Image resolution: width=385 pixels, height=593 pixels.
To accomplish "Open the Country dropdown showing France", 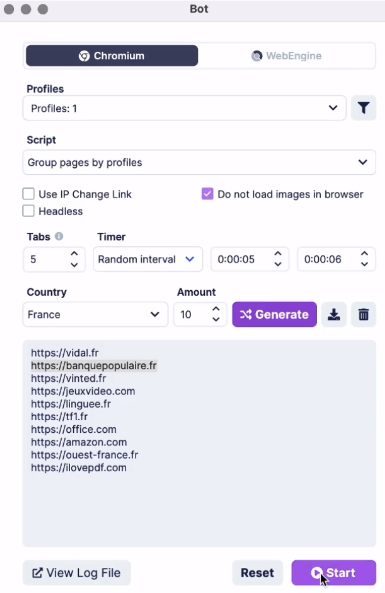I will 95,314.
